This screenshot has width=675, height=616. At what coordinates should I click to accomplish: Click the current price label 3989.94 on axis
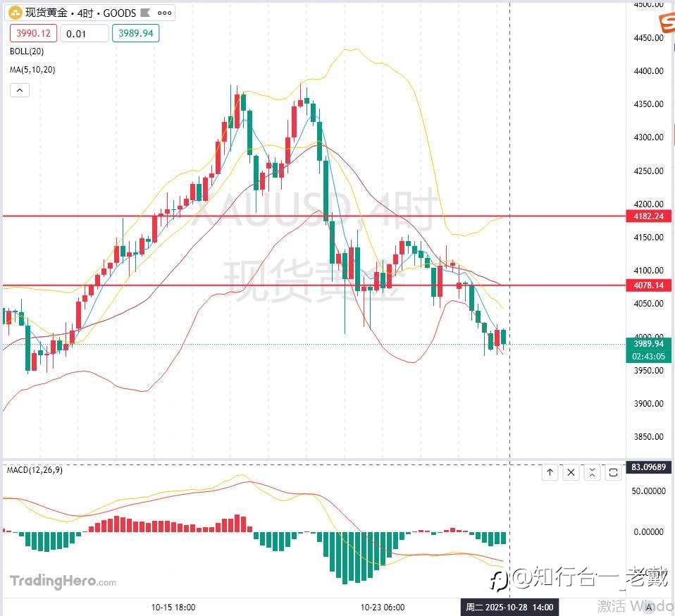(648, 343)
